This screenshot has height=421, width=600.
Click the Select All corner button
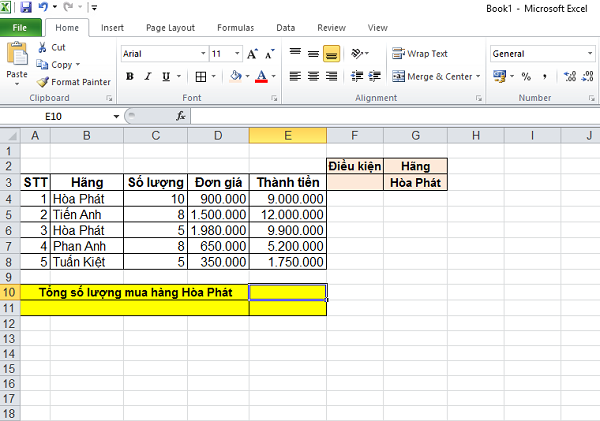click(x=10, y=135)
